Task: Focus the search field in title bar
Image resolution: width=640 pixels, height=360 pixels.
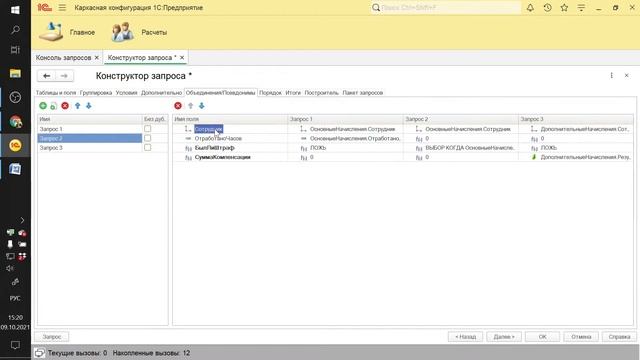Action: coord(446,7)
